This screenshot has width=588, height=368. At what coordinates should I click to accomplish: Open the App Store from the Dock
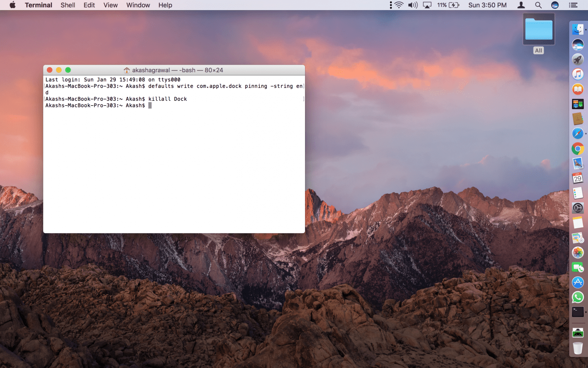click(x=578, y=282)
